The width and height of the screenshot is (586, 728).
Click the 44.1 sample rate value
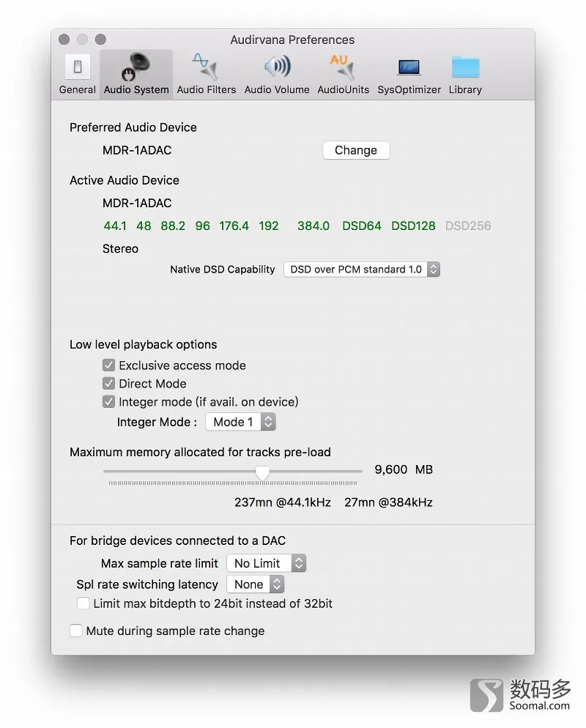[115, 226]
